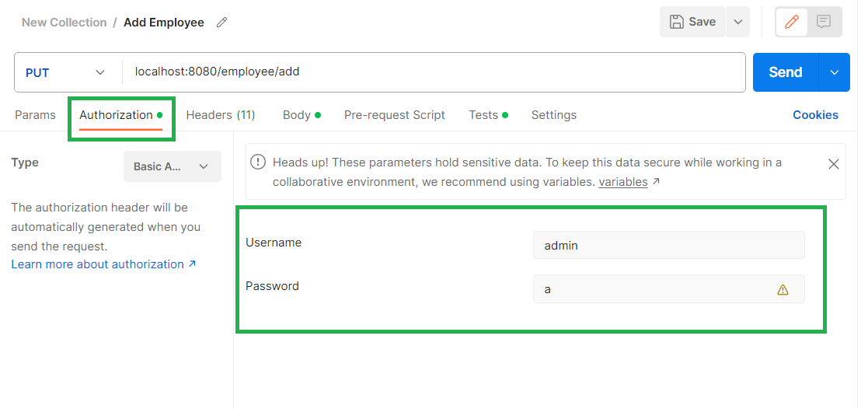Switch to the comments mode icon
The height and width of the screenshot is (409, 868).
(824, 22)
